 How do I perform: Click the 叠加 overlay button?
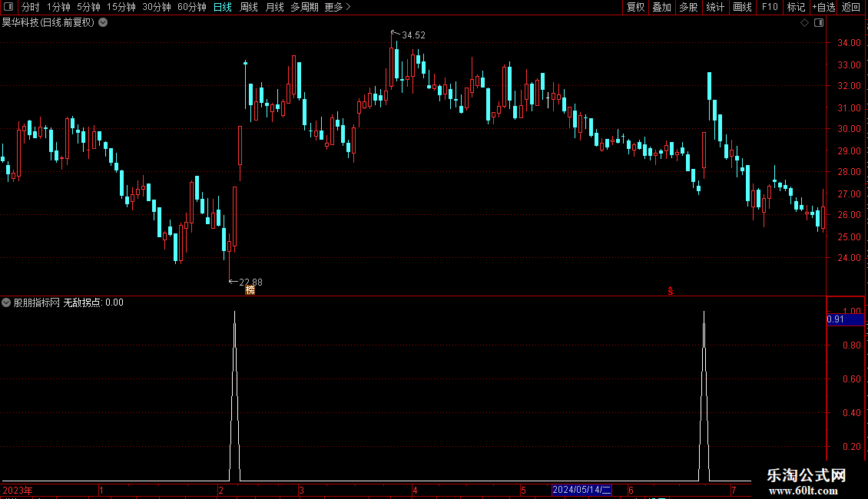point(661,7)
